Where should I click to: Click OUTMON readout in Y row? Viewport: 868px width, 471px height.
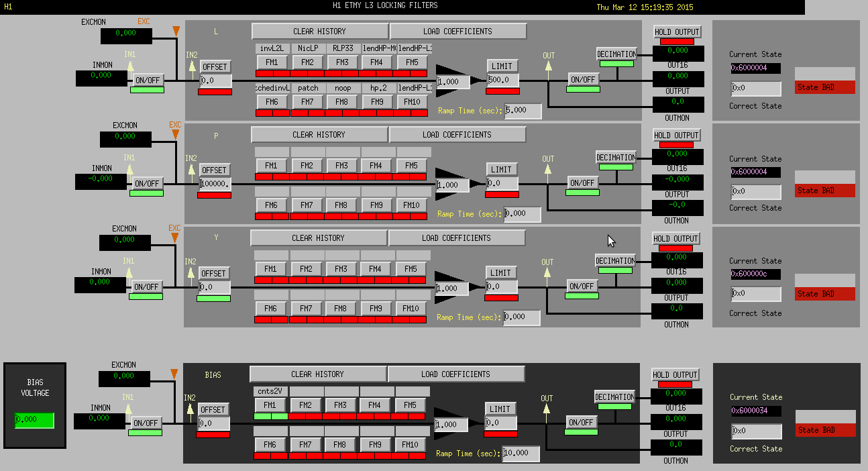coord(677,311)
